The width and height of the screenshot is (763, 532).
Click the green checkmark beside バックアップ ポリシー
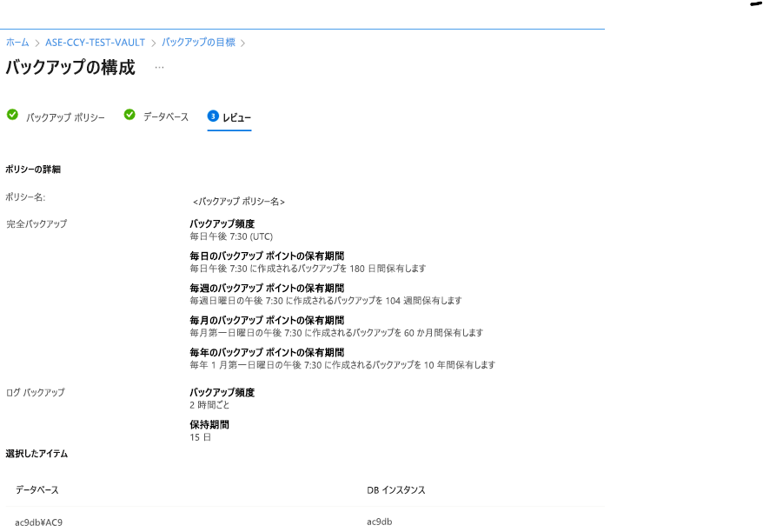tap(12, 115)
